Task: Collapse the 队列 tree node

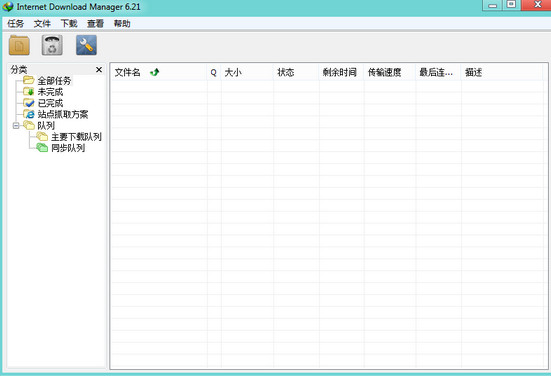Action: click(16, 125)
